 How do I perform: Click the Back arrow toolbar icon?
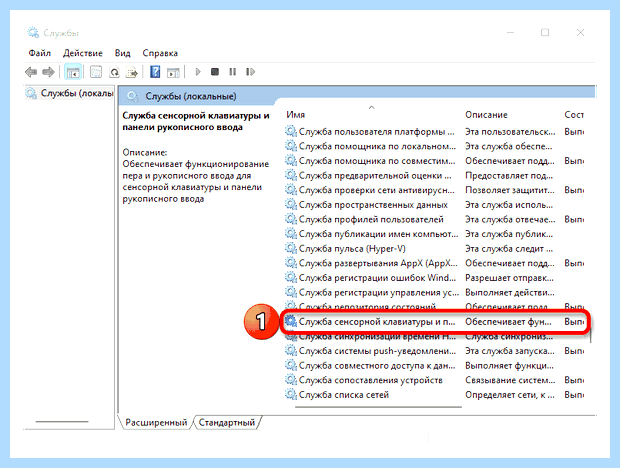click(x=31, y=72)
